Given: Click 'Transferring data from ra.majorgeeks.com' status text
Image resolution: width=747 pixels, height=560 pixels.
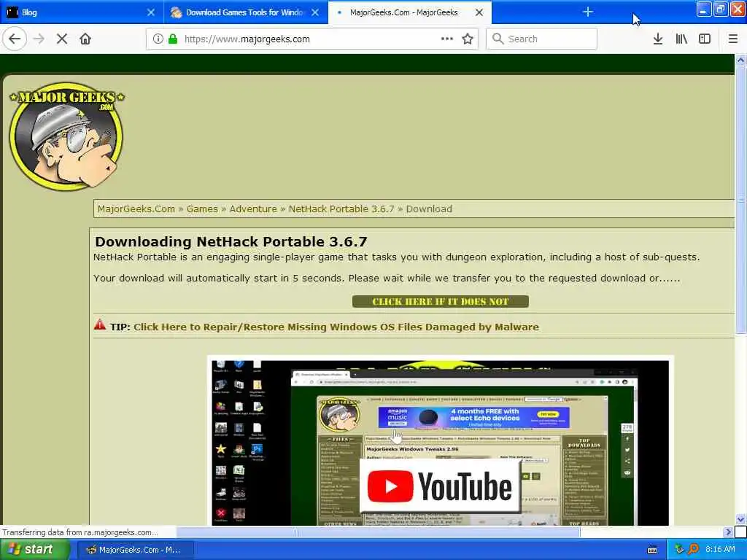Looking at the screenshot, I should point(80,532).
